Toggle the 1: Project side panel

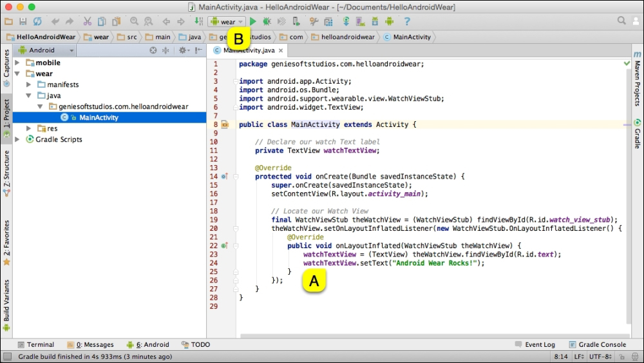point(6,118)
